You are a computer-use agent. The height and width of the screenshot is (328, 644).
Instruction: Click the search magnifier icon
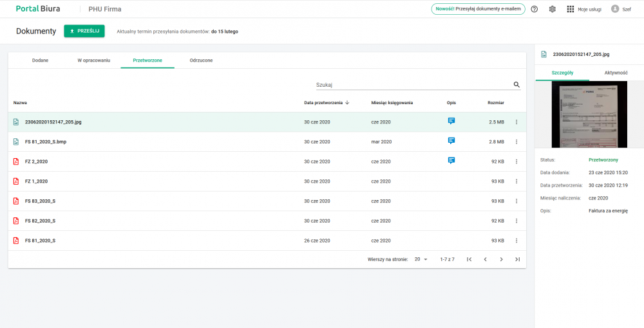tap(516, 84)
